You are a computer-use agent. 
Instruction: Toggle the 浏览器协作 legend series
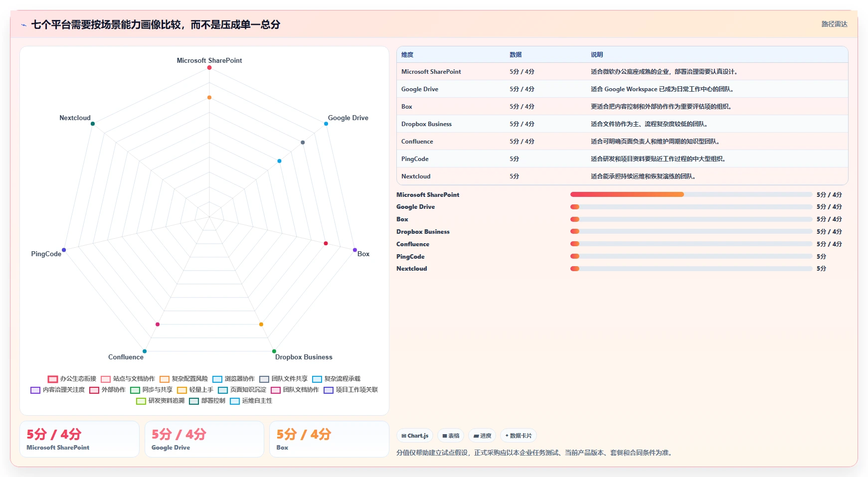[x=233, y=379]
